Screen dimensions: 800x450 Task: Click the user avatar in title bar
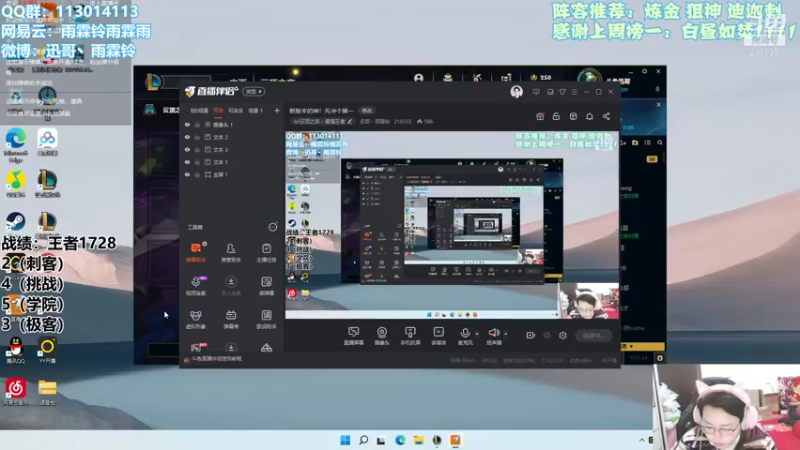pos(516,91)
